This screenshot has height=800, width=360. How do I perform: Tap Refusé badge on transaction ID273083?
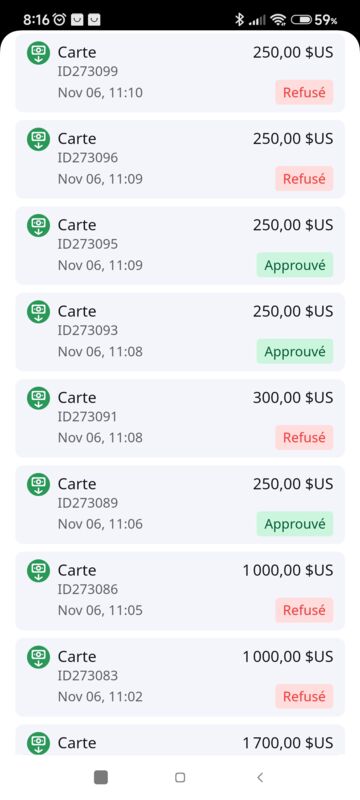coord(304,696)
